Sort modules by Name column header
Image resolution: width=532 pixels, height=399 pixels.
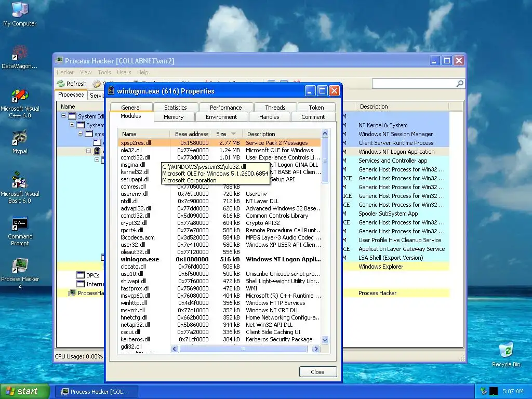pyautogui.click(x=143, y=134)
